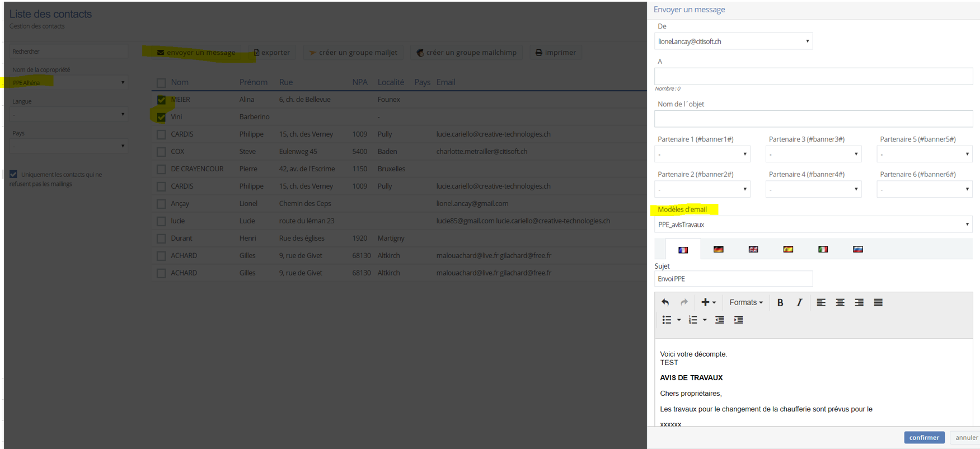
Task: Expand the Partenaire 1 banner dropdown
Action: click(702, 154)
